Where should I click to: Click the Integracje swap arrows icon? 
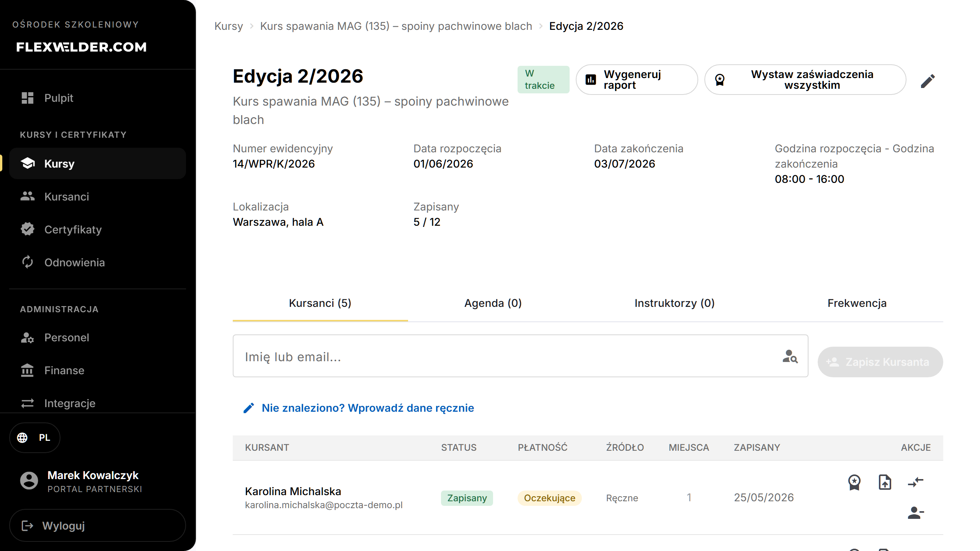(28, 403)
